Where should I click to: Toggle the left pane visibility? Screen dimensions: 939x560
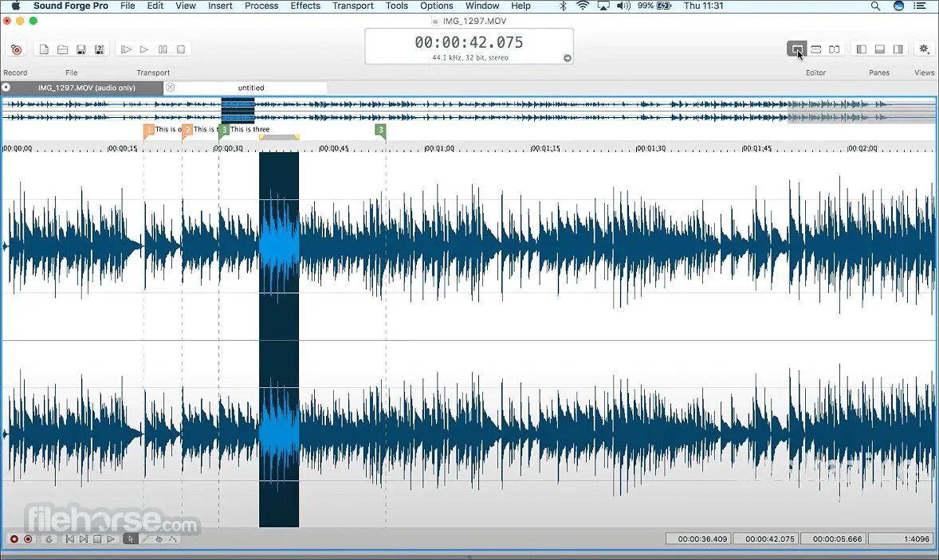861,49
